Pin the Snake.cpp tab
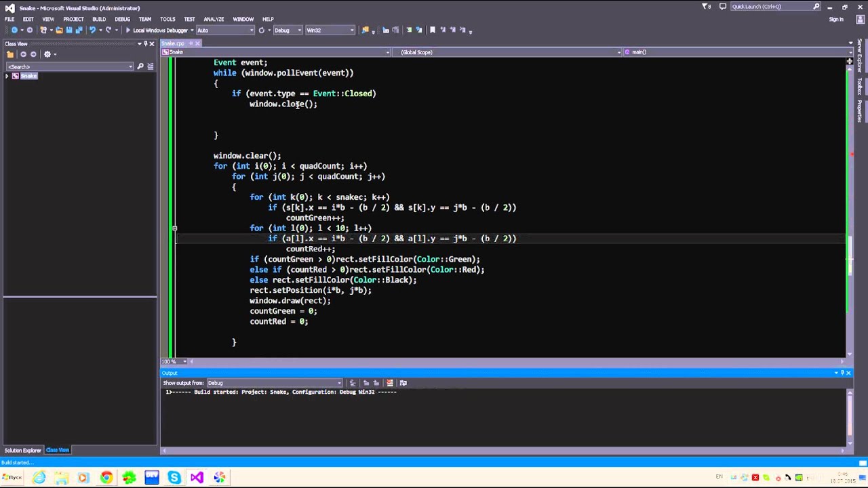Viewport: 868px width, 488px height. [x=191, y=43]
